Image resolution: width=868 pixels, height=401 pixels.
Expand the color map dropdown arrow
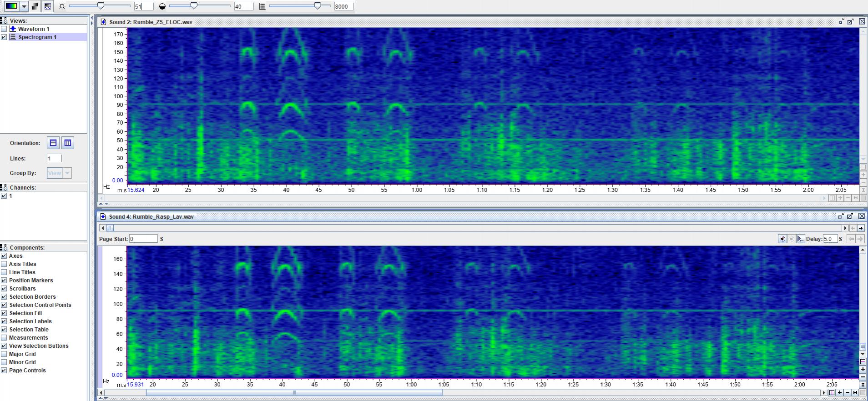coord(24,6)
